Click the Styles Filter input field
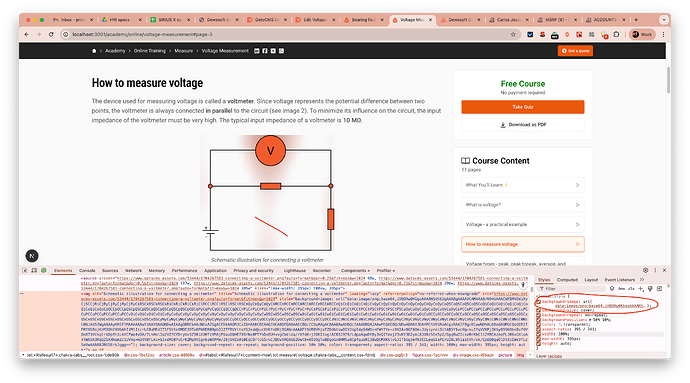This screenshot has width=690, height=383. point(571,289)
